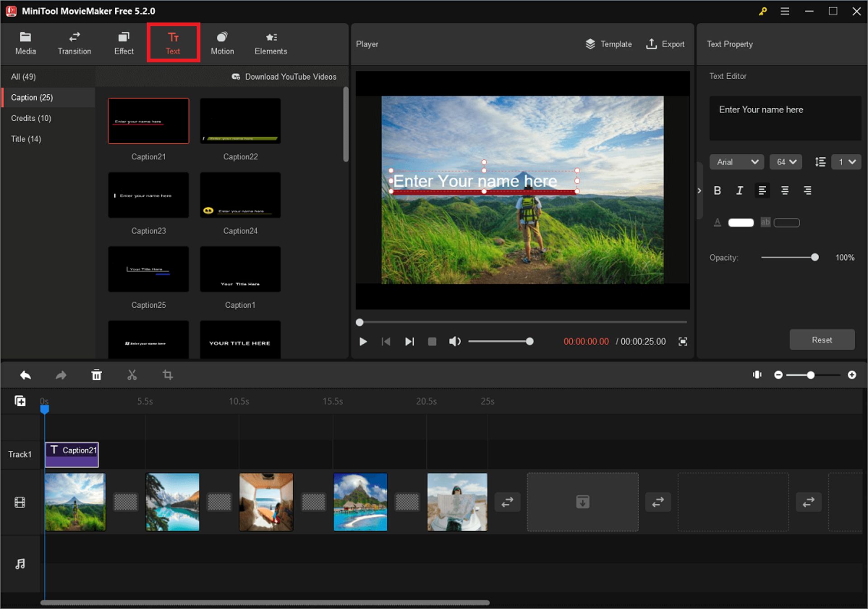The image size is (868, 609).
Task: Open the Arial font family dropdown
Action: pos(736,162)
